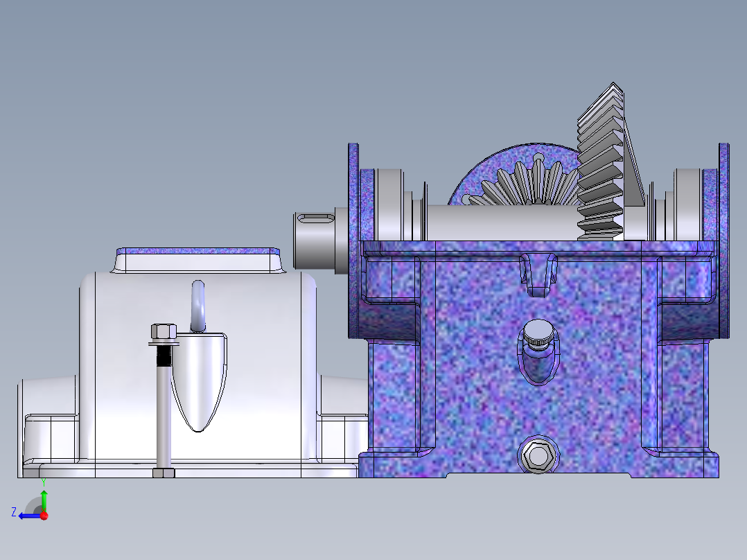Viewport: 747px width, 560px height.
Task: Select the lifting hook notch on blue housing
Action: (x=538, y=275)
